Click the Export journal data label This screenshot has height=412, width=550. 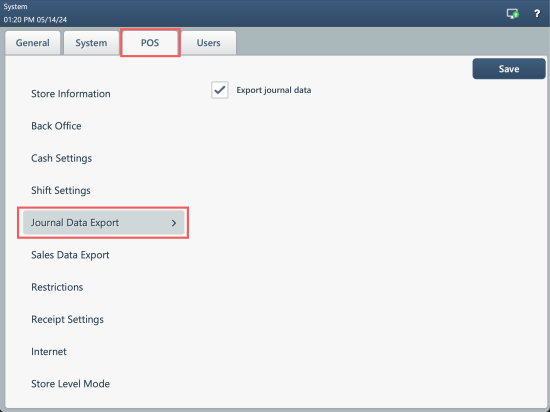274,90
